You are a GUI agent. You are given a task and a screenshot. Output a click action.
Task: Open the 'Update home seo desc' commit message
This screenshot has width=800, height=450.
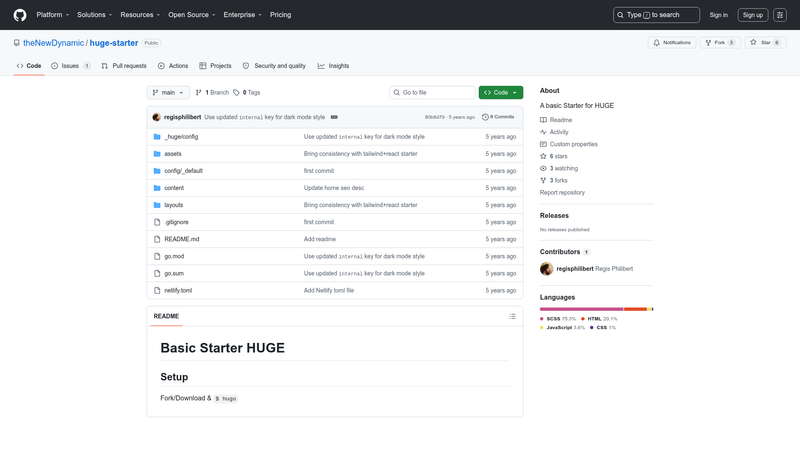334,188
